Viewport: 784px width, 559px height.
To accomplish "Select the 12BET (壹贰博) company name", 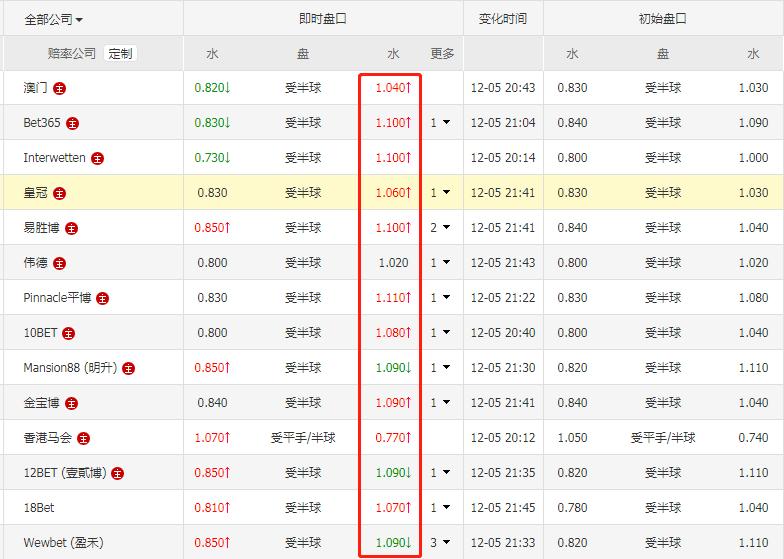I will 65,472.
